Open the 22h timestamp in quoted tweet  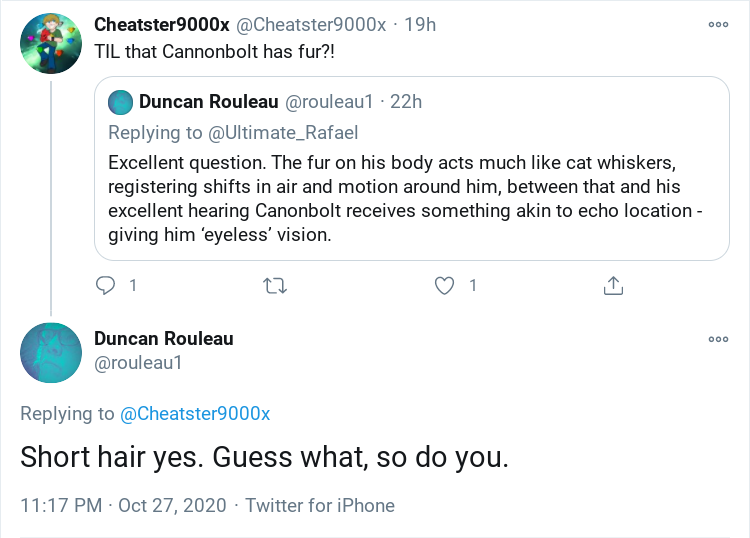pos(406,102)
